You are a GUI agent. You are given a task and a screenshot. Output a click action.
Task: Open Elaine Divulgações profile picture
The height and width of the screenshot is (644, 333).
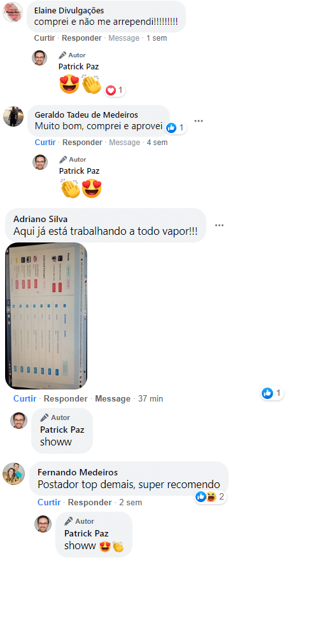point(12,12)
